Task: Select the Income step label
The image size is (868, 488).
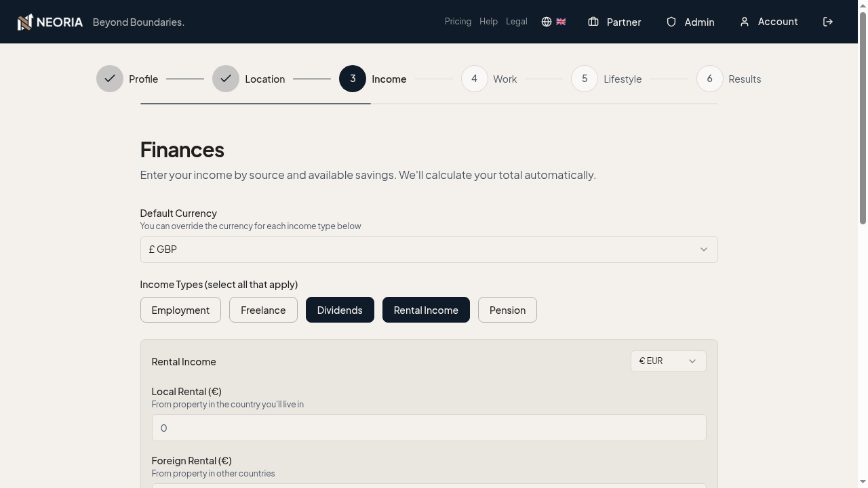Action: pos(389,79)
